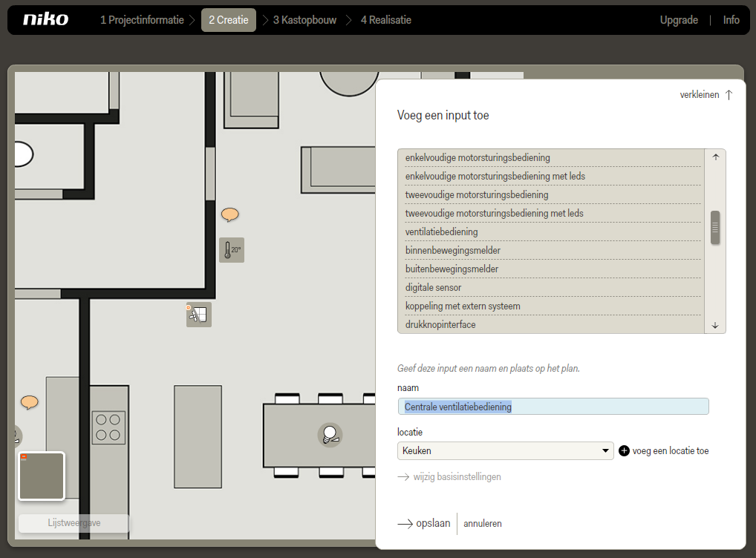Switch to the 2 Creatie step

pos(229,20)
